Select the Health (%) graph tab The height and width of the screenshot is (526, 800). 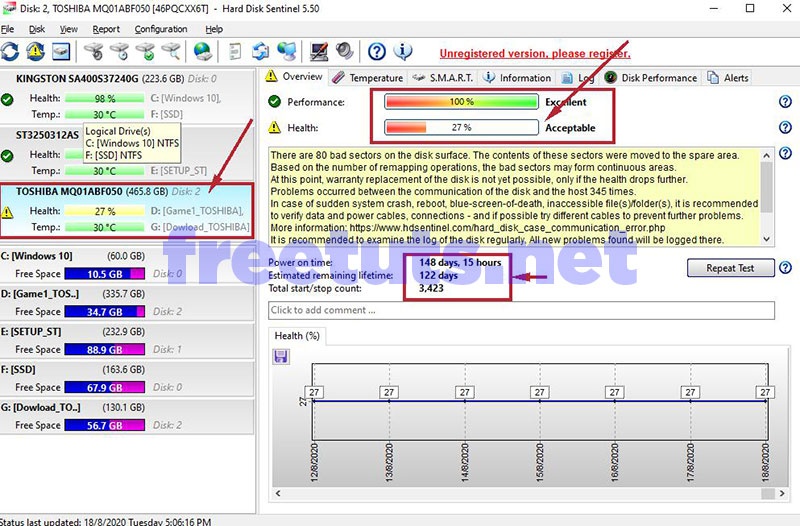point(297,336)
